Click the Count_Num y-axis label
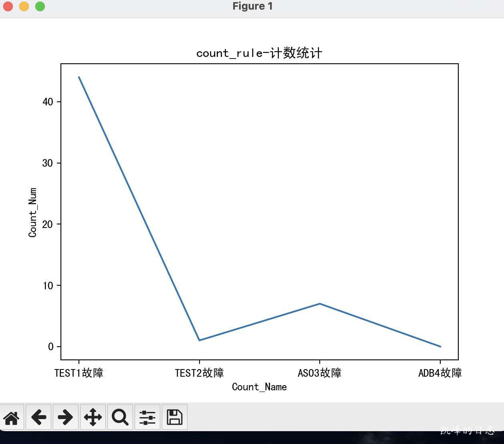Image resolution: width=504 pixels, height=444 pixels. tap(33, 212)
